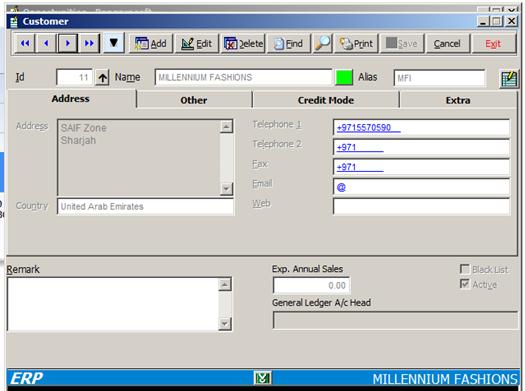Click the green color swatch beside Name
The image size is (525, 391).
344,77
